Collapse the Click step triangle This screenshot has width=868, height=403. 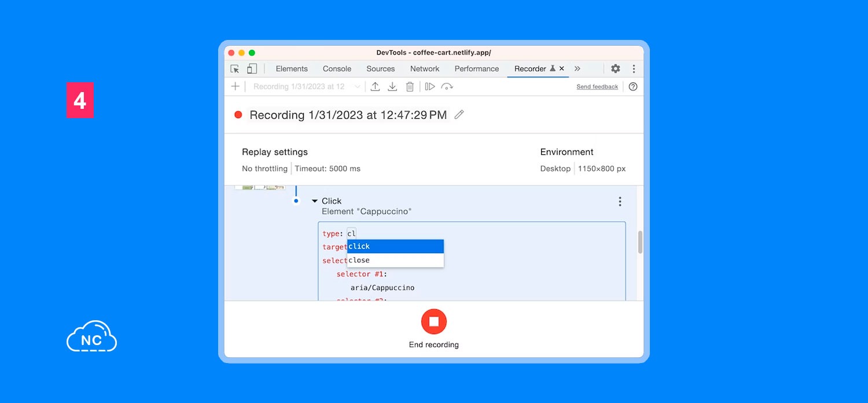pyautogui.click(x=315, y=201)
